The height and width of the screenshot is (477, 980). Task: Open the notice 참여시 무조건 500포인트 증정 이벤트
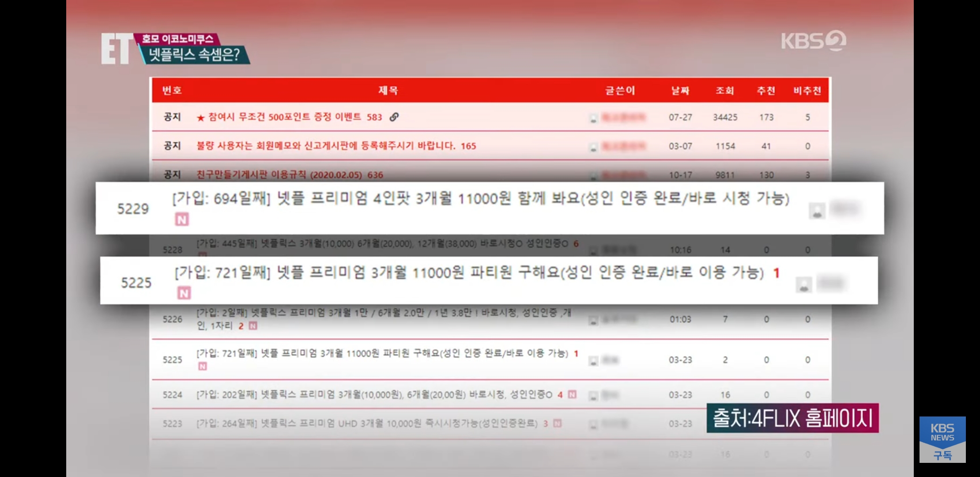(284, 117)
